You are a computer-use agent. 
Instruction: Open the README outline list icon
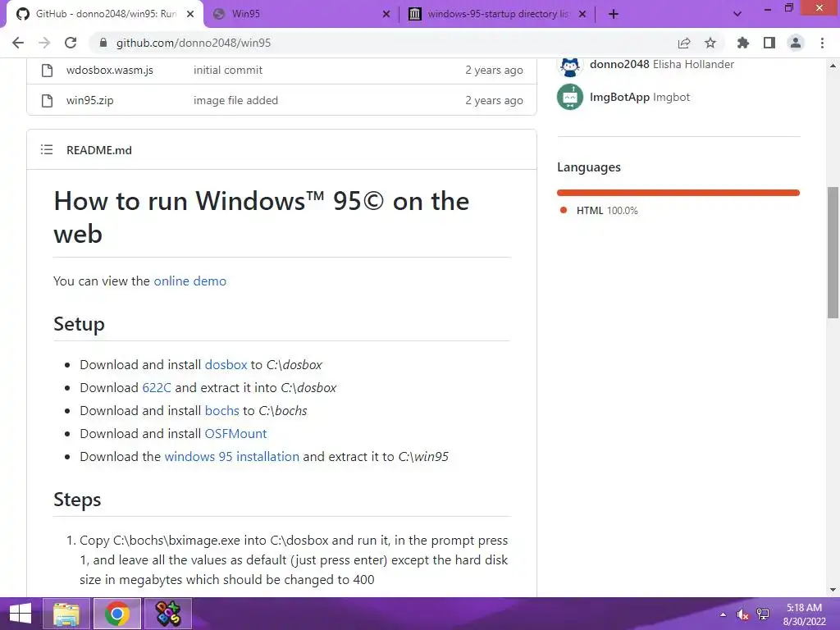pos(47,149)
